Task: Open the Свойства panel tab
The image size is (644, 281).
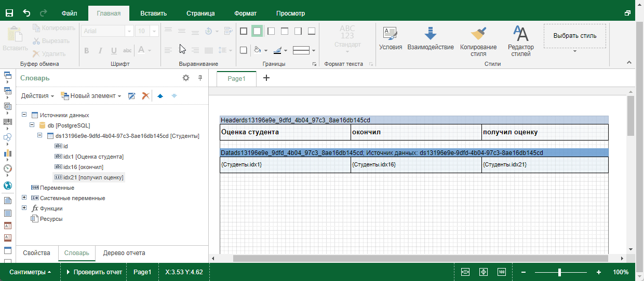Action: (x=36, y=253)
